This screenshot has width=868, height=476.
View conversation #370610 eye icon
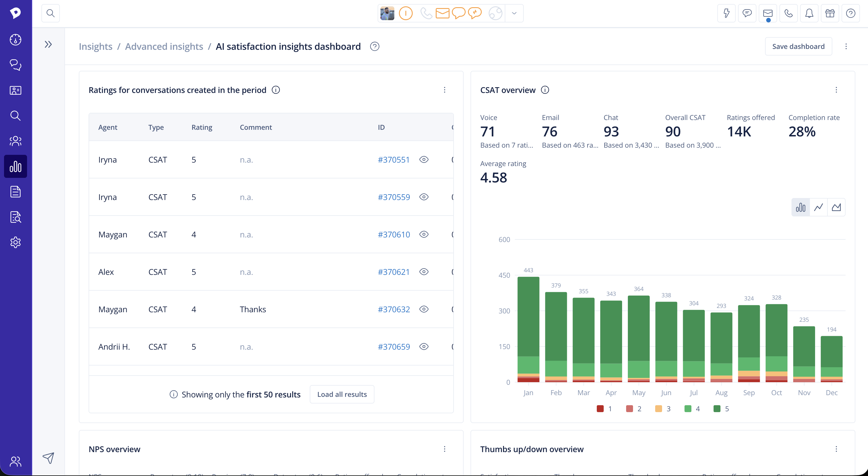point(424,234)
